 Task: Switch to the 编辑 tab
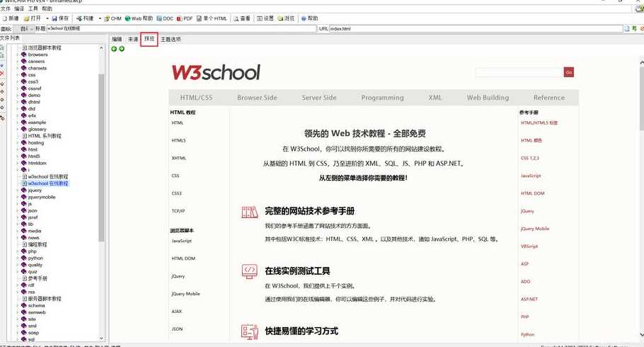[117, 40]
